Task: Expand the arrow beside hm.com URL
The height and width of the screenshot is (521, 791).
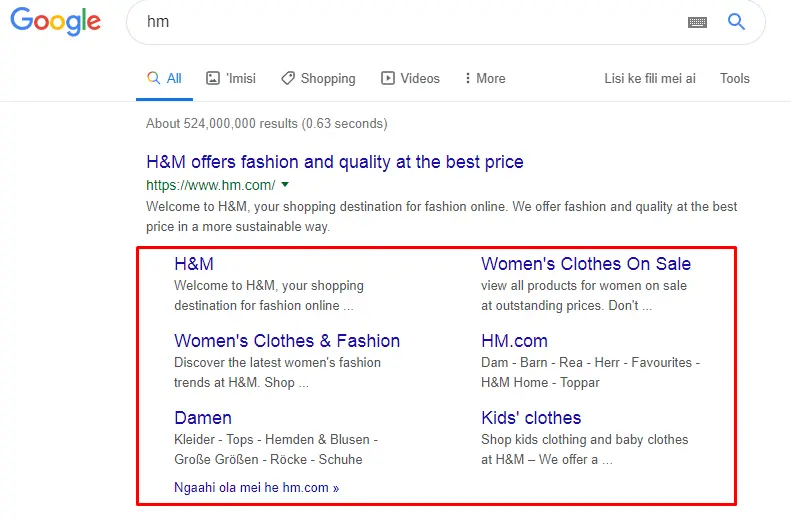Action: pos(285,185)
